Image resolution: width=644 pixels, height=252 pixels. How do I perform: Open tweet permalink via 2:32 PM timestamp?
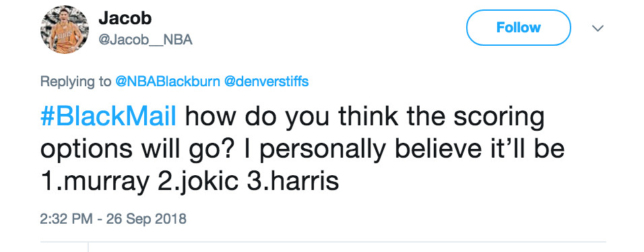(x=66, y=219)
